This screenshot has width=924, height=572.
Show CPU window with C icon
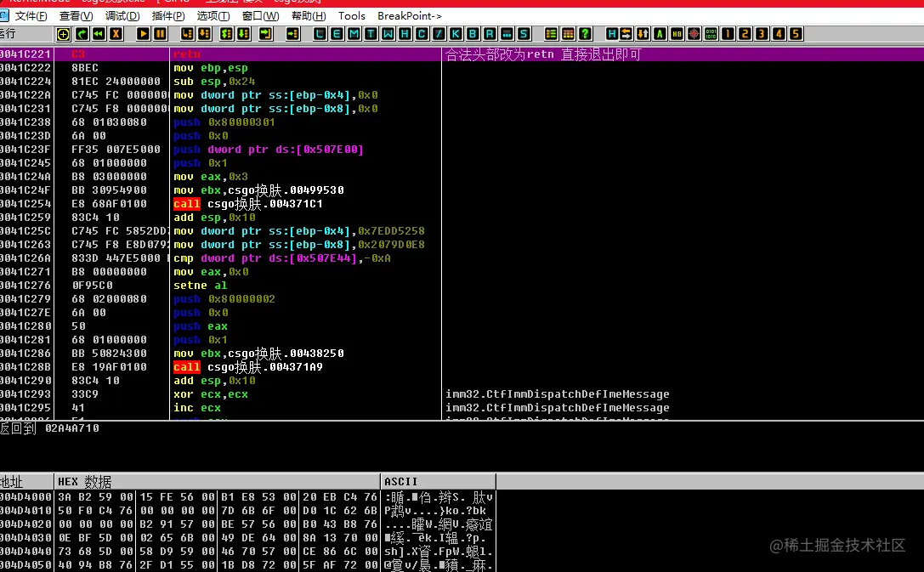click(422, 34)
